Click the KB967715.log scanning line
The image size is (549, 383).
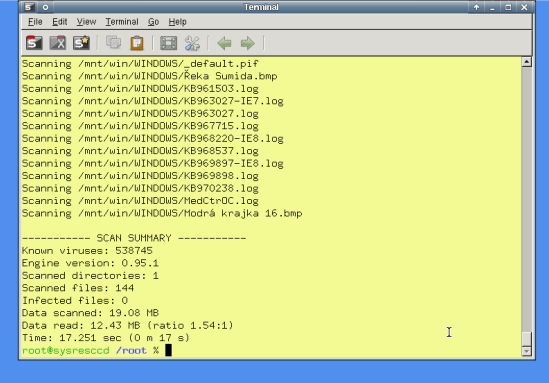(140, 126)
